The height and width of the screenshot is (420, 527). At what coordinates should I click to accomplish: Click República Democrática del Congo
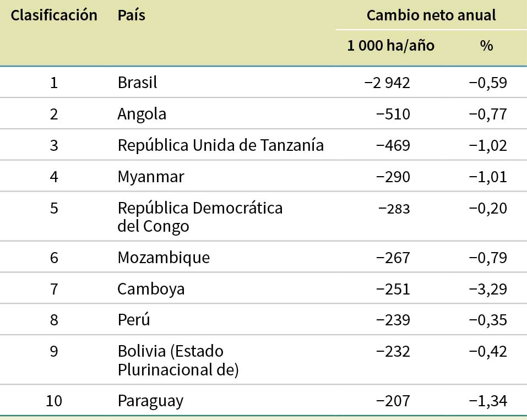point(199,217)
